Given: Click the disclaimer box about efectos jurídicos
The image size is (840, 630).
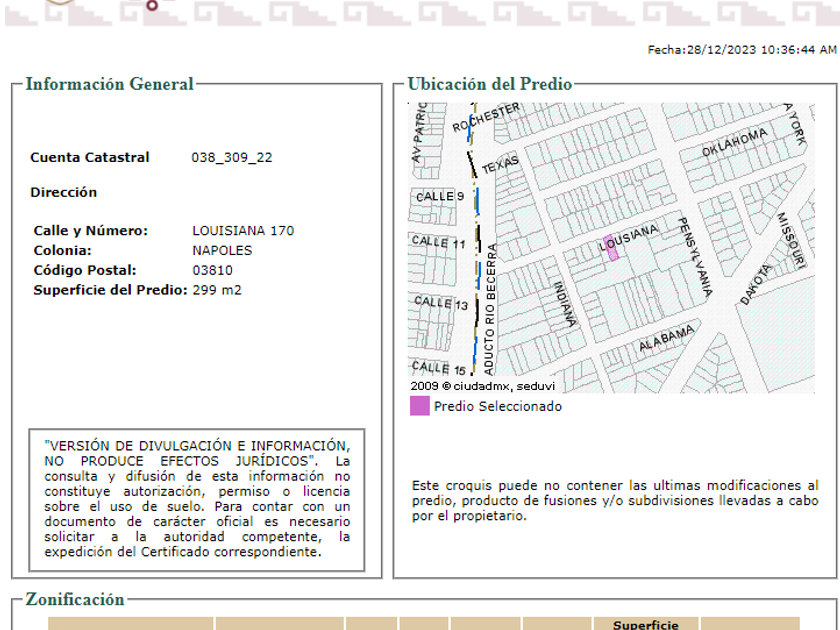Looking at the screenshot, I should [197, 498].
